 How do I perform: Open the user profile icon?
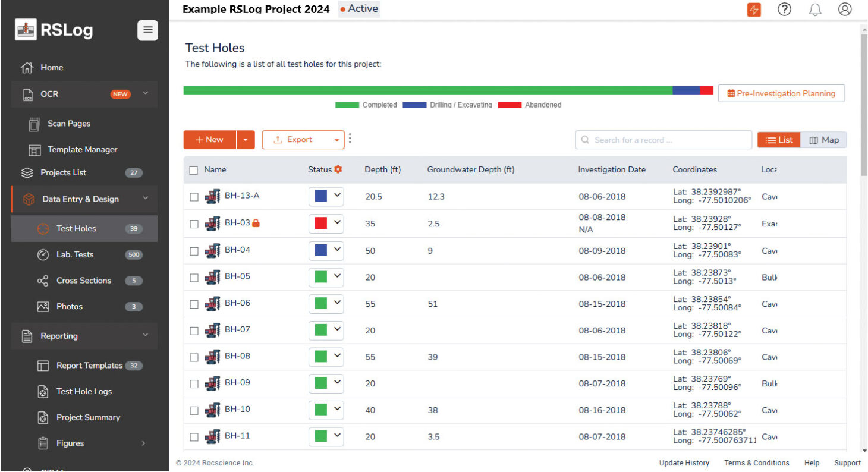(x=845, y=10)
